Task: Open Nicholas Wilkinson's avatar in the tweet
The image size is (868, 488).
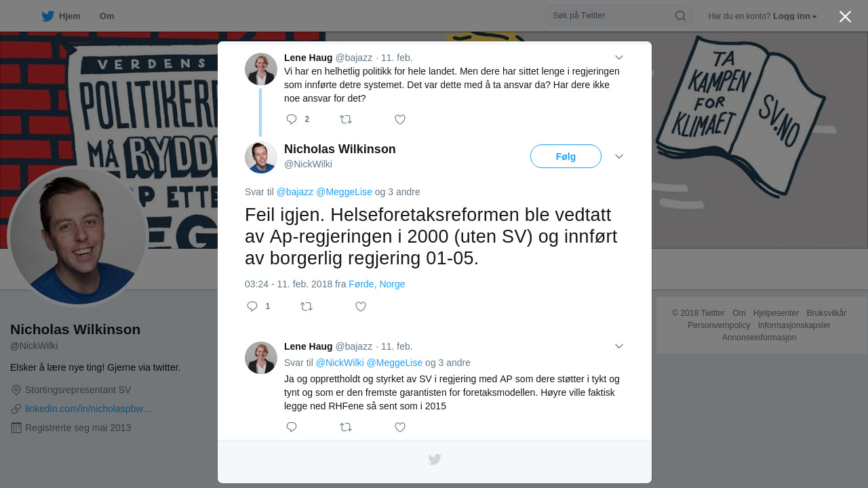Action: pos(261,157)
